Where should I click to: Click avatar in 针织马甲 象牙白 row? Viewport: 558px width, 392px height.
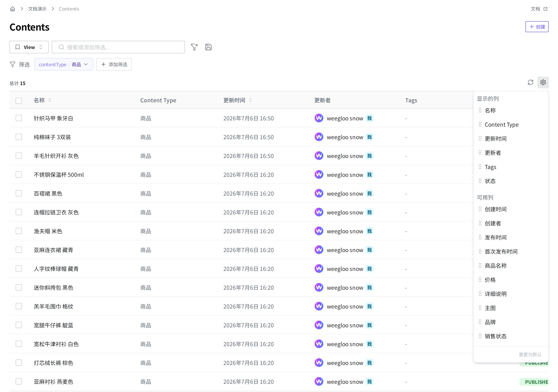319,118
